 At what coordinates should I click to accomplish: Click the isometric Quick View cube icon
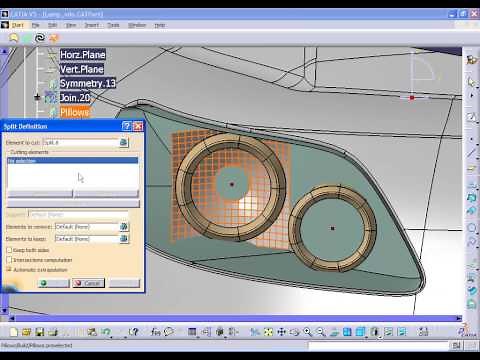tap(360, 332)
